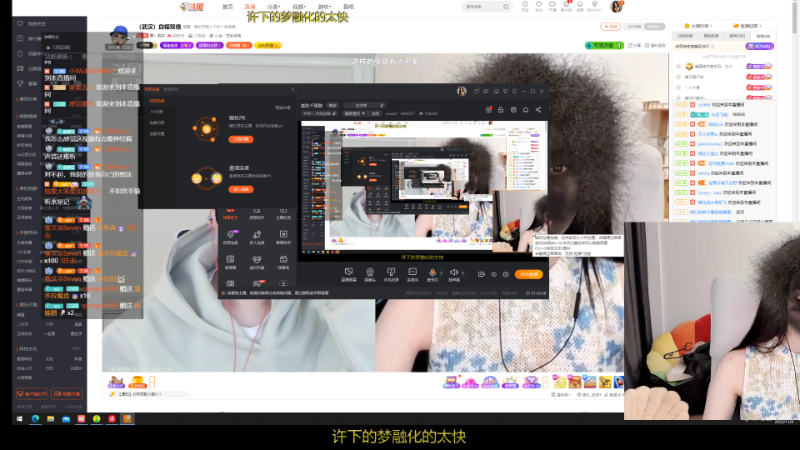Select the highlighted first tab in PK panel sidebar
Viewport: 800px width, 450px height.
[x=157, y=101]
